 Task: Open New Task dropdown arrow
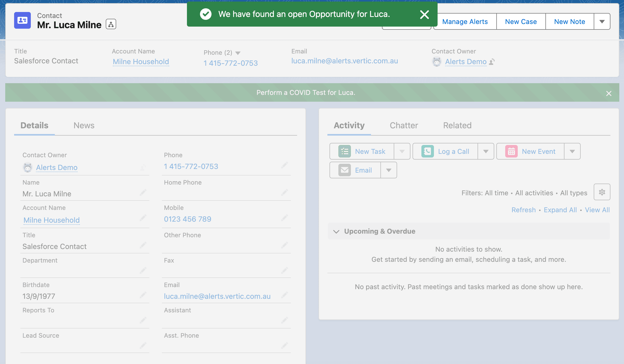402,151
